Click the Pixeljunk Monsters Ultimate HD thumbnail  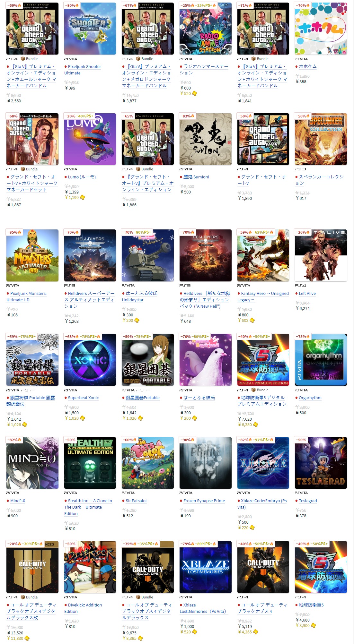click(x=32, y=255)
